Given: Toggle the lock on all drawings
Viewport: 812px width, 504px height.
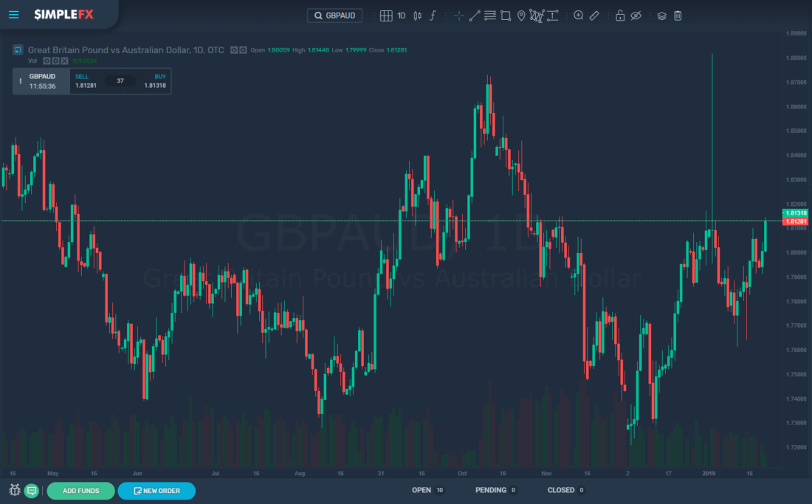Looking at the screenshot, I should (x=620, y=15).
